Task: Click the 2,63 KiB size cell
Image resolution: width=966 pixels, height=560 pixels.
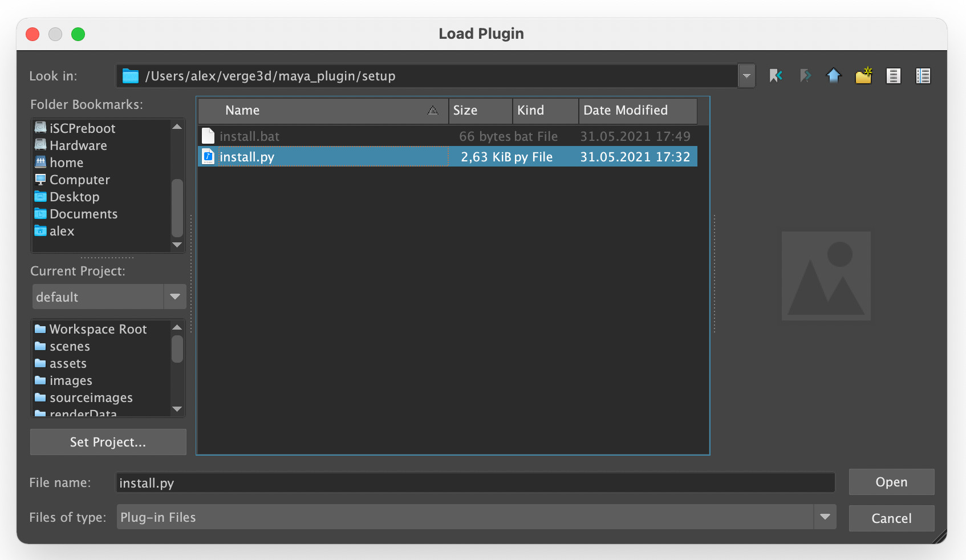Action: point(486,157)
